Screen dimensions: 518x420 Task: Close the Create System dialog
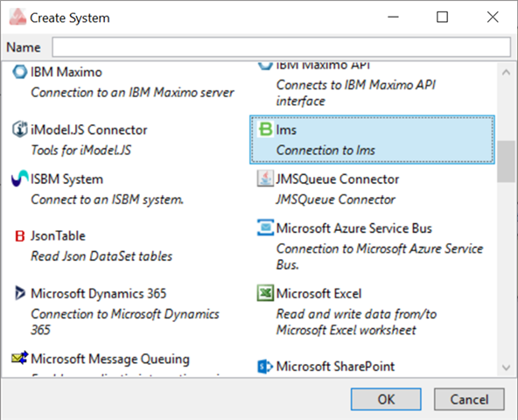(x=493, y=17)
